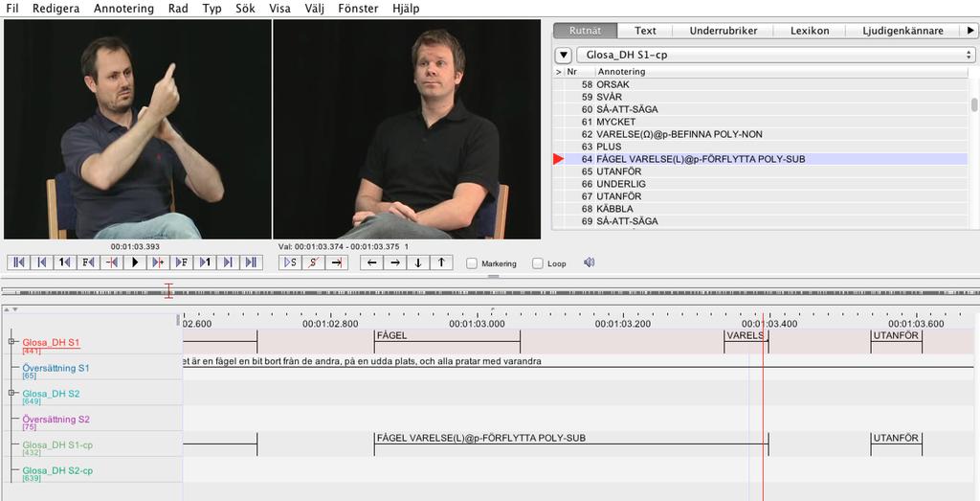Click the red crosshair on density overview bar
Viewport: 980px width, 501px height.
[x=168, y=291]
